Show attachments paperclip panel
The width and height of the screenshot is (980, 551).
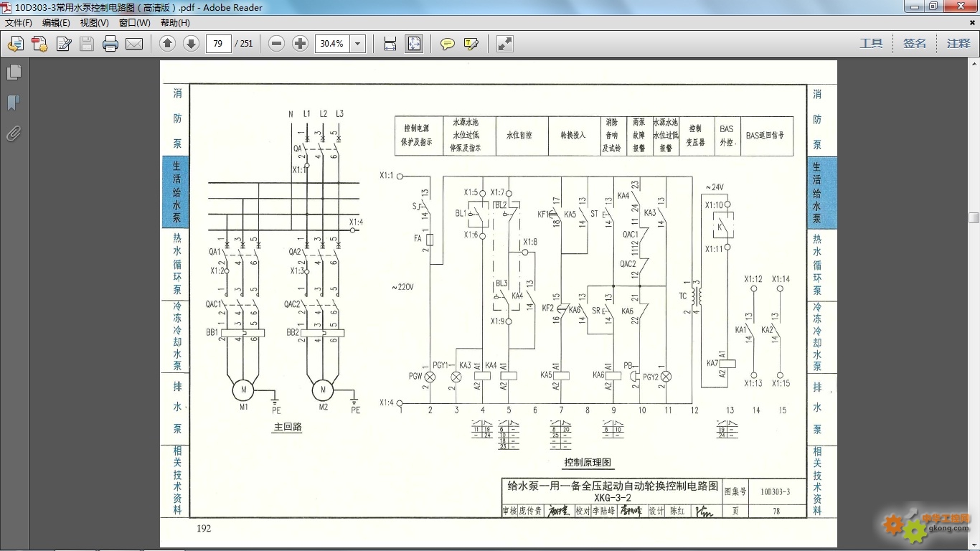(14, 133)
